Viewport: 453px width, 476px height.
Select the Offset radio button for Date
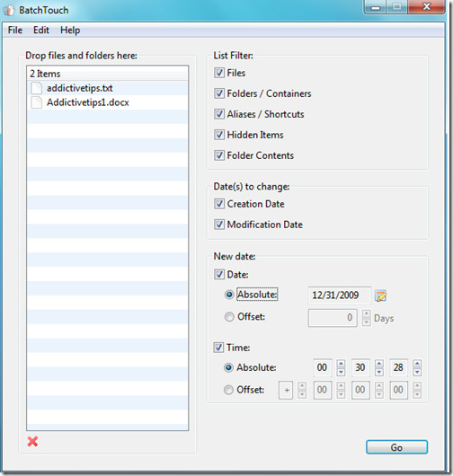[229, 317]
